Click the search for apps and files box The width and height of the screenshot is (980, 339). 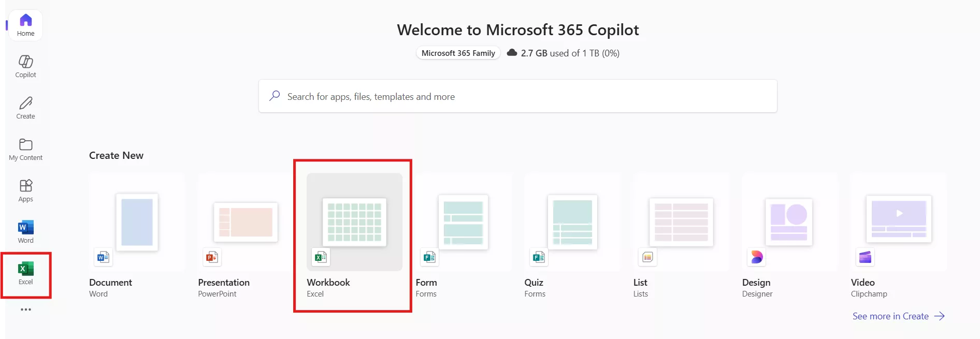click(x=518, y=96)
